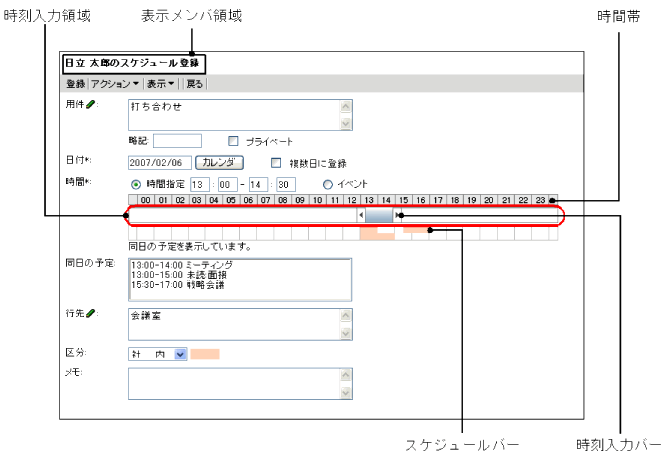Click the down arrow in 行先 textarea scrollbar
Viewport: 669px width, 461px height.
click(x=346, y=333)
